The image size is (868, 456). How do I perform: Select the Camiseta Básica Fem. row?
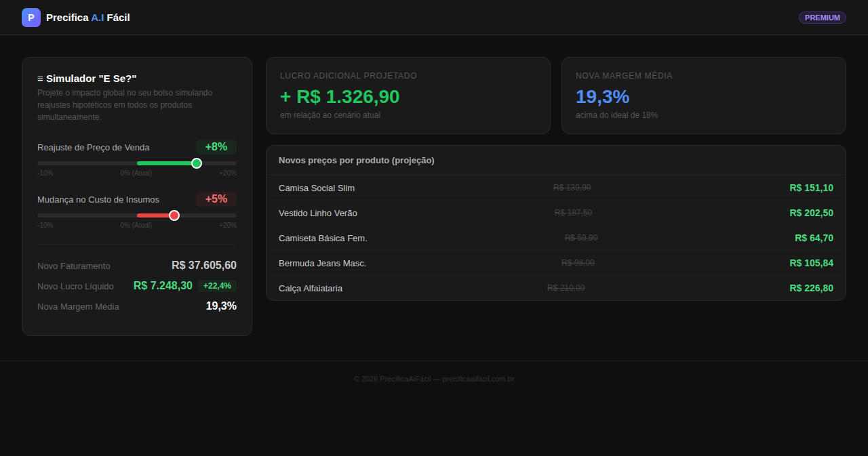coord(556,238)
